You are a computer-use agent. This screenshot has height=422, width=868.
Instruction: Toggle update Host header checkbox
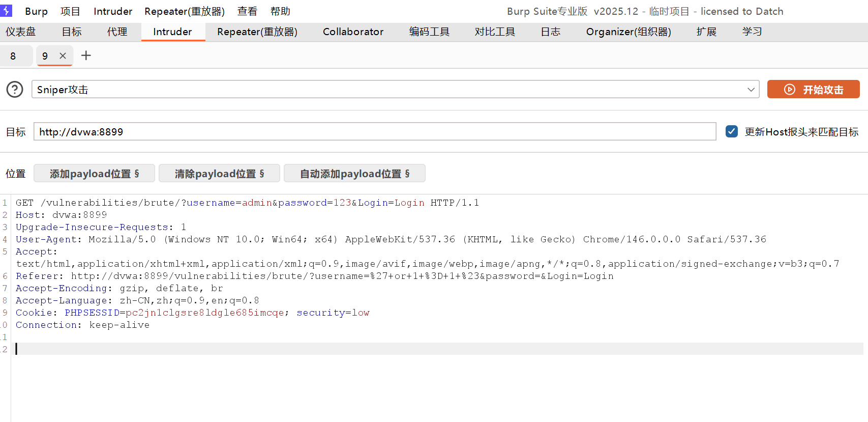click(x=732, y=131)
